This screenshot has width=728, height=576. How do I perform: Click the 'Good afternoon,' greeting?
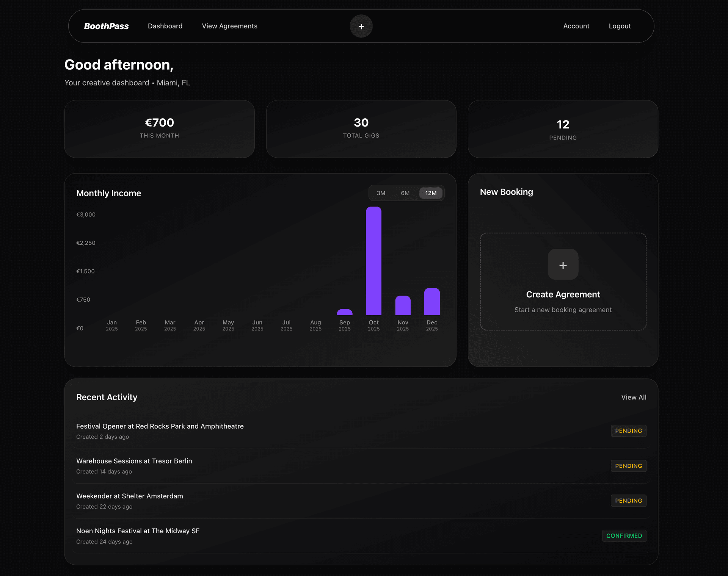click(x=119, y=65)
